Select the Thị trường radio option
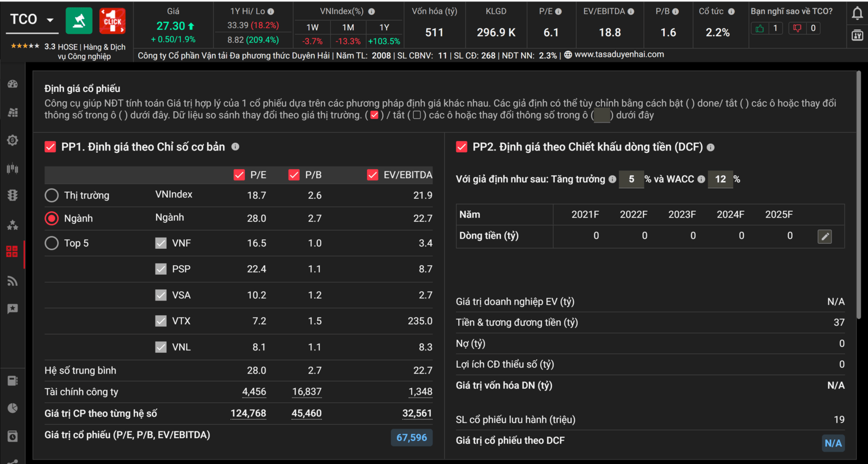This screenshot has width=868, height=464. click(x=52, y=195)
